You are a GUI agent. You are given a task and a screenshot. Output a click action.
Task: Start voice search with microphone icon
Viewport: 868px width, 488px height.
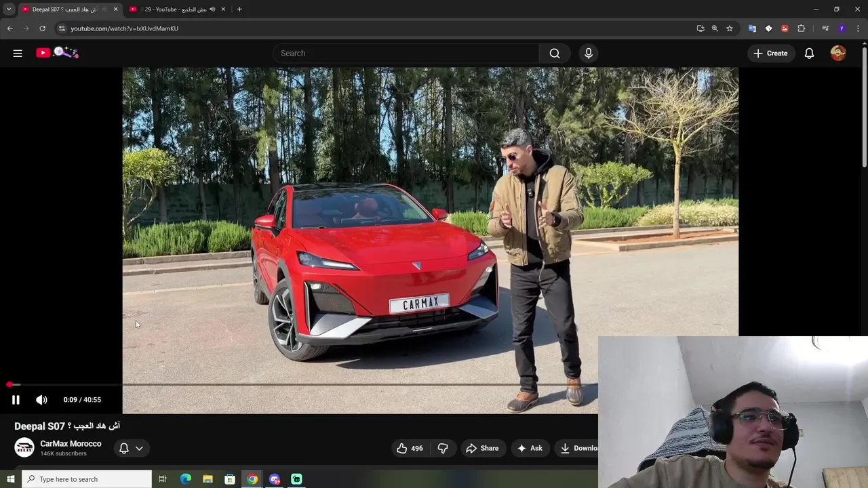[x=588, y=53]
